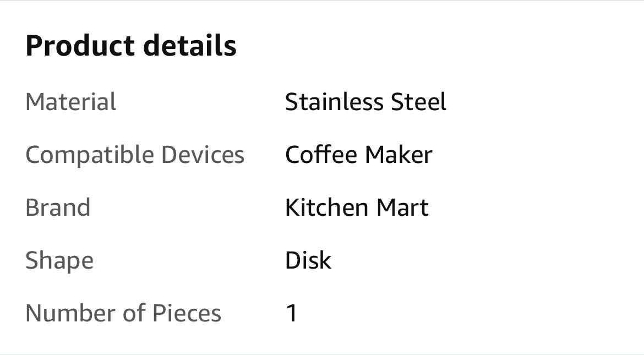Click the word "Compatible" in the label

pyautogui.click(x=89, y=155)
